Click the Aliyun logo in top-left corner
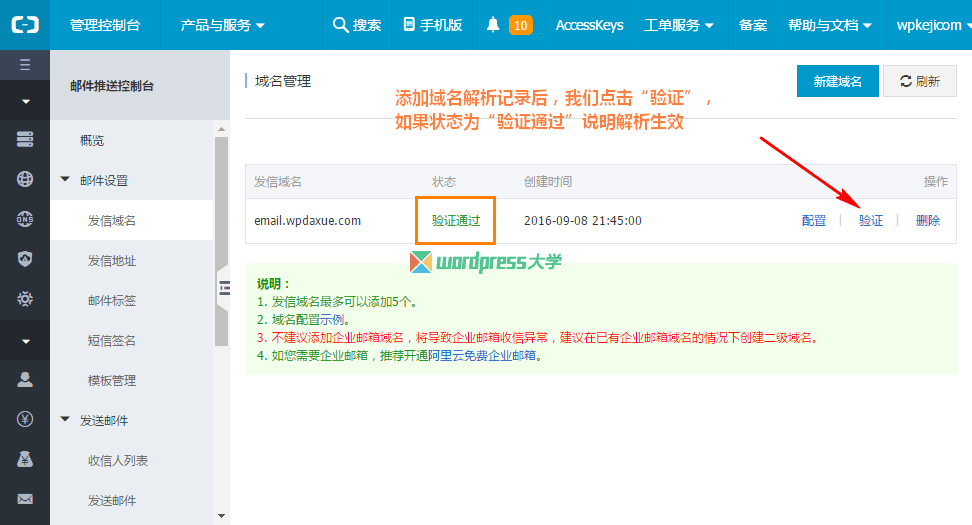This screenshot has width=972, height=525. pyautogui.click(x=25, y=25)
